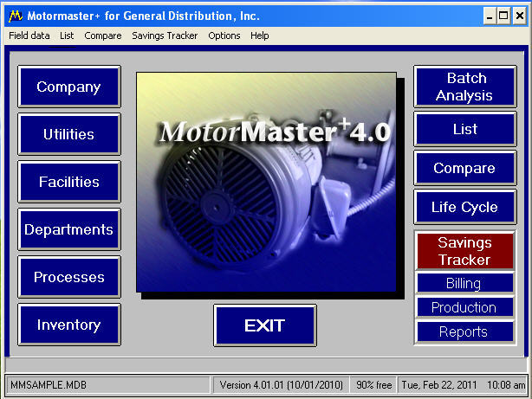The height and width of the screenshot is (399, 532).
Task: Open the Company module button
Action: (69, 87)
